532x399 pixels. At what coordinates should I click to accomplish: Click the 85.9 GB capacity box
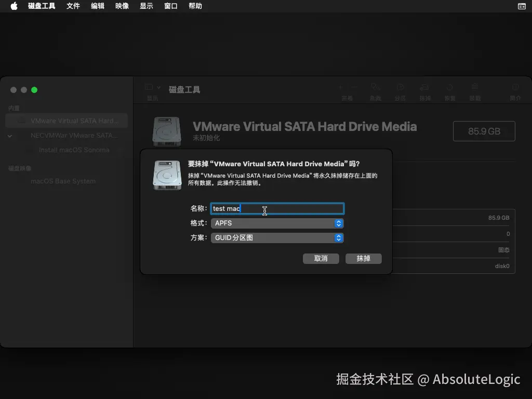(x=484, y=131)
